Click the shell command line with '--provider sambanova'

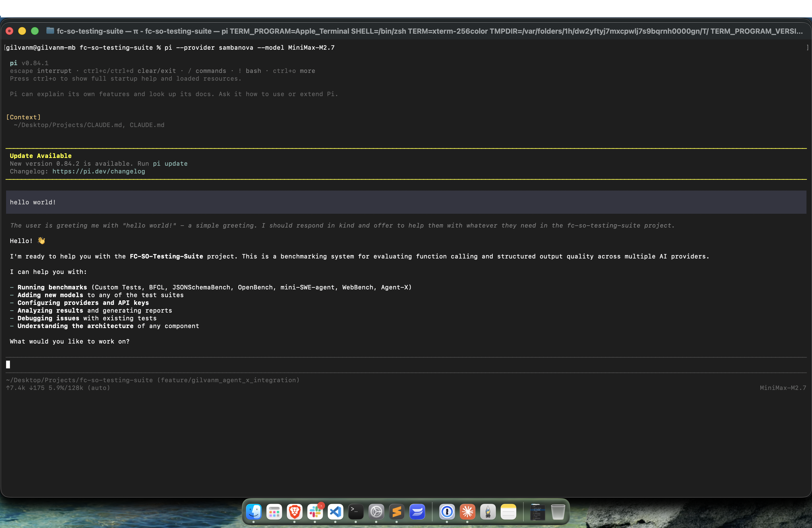(170, 47)
